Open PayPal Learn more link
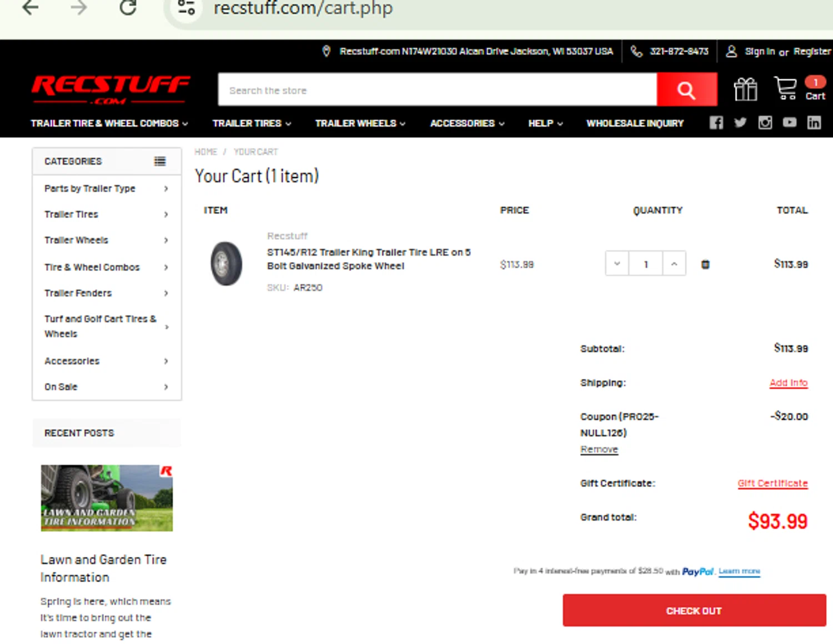Viewport: 833px width, 644px height. click(739, 571)
